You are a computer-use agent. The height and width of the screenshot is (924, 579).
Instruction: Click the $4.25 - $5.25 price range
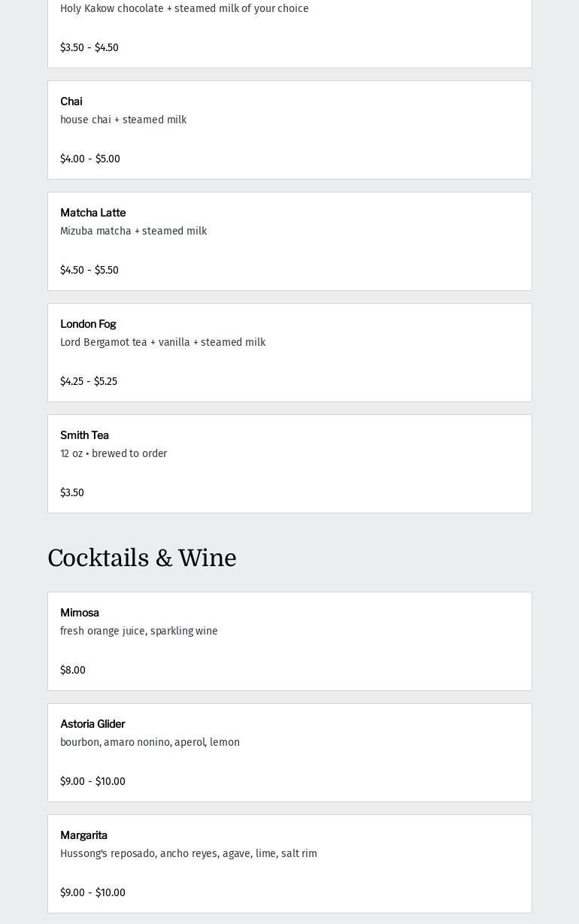(x=89, y=382)
